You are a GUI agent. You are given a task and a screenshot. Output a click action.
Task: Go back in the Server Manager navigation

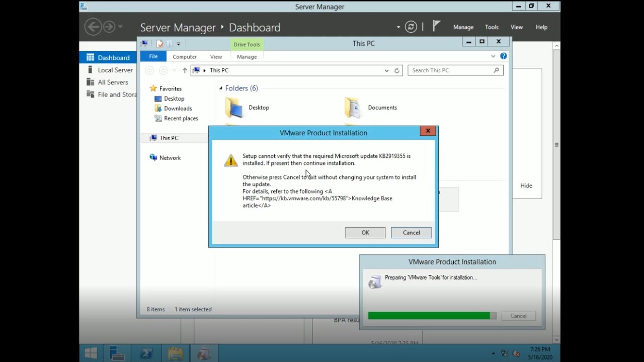pyautogui.click(x=93, y=27)
